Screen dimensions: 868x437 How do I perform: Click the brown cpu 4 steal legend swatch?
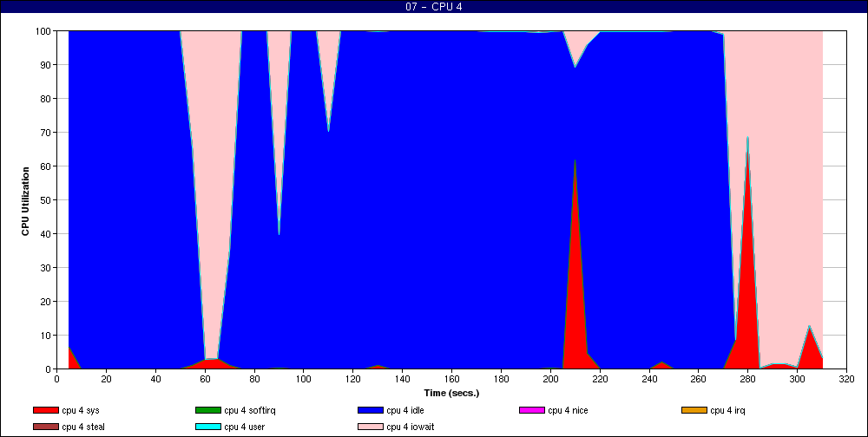[x=45, y=427]
